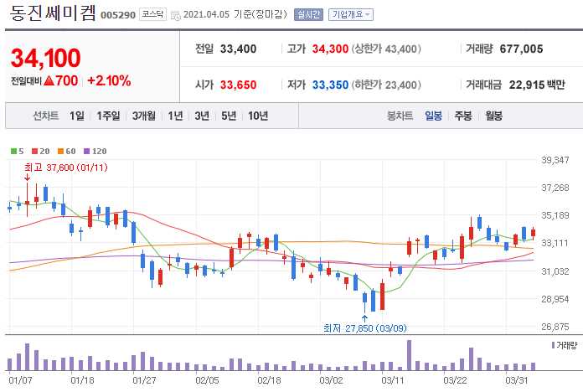This screenshot has height=392, width=583.
Task: Click the 35,189 price axis label
Action: (x=555, y=215)
